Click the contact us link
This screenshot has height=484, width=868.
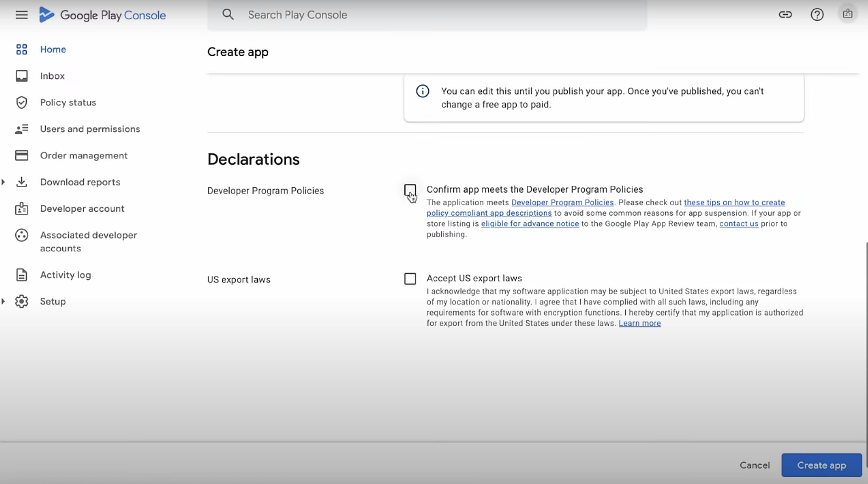click(x=739, y=224)
